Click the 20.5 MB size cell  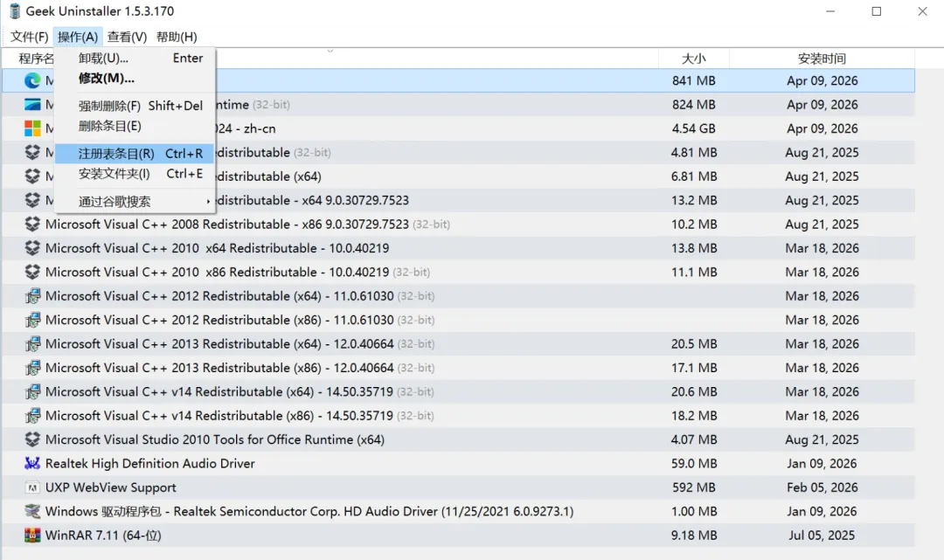tap(693, 344)
